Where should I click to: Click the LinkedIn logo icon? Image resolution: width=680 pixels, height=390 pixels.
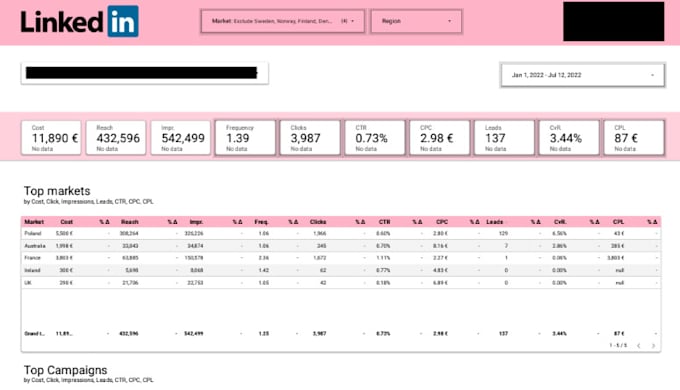tap(123, 21)
